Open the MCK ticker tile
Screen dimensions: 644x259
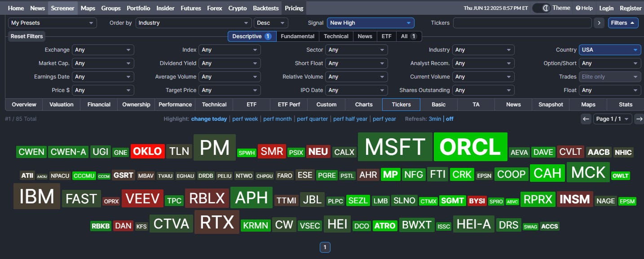[x=588, y=172]
